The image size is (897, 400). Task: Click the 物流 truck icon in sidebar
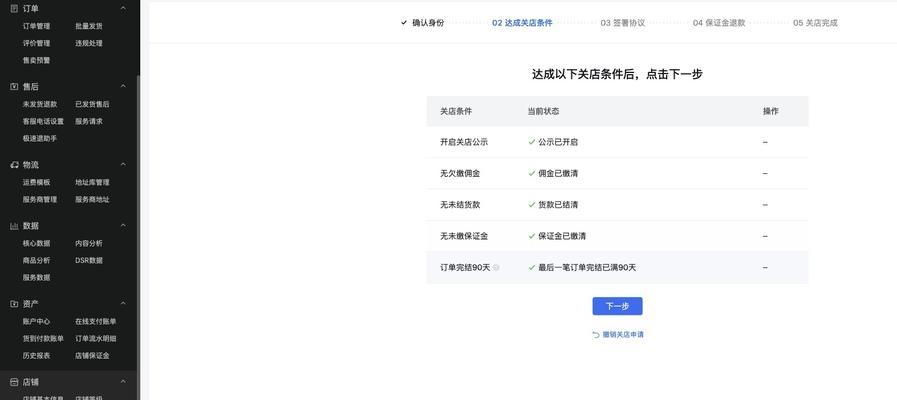pos(14,165)
